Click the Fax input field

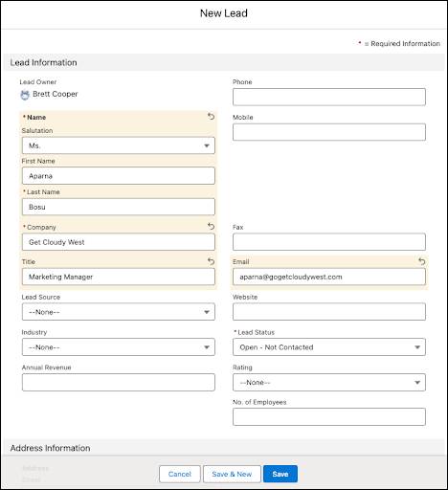[x=329, y=242]
